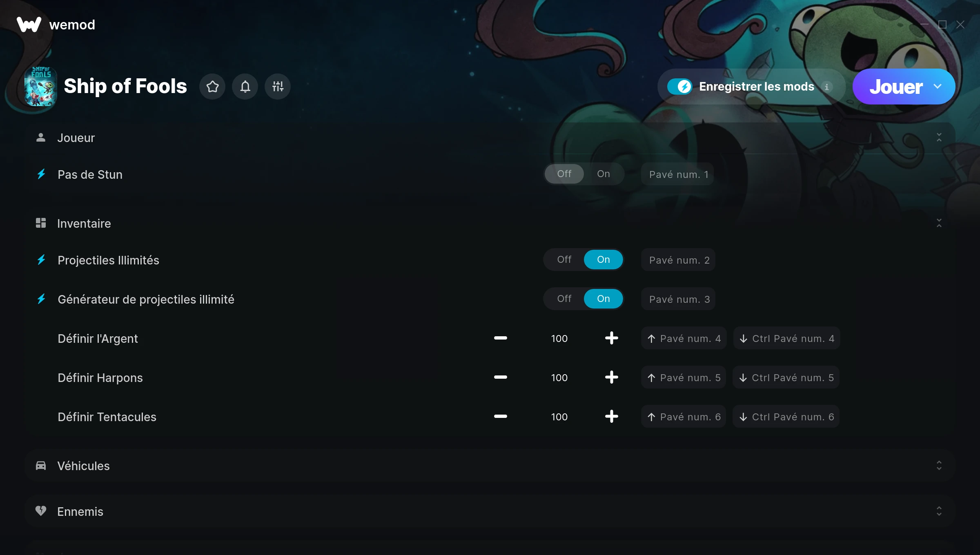
Task: Click the Ctrl Pavé num. 4 hotkey button
Action: [x=786, y=338]
